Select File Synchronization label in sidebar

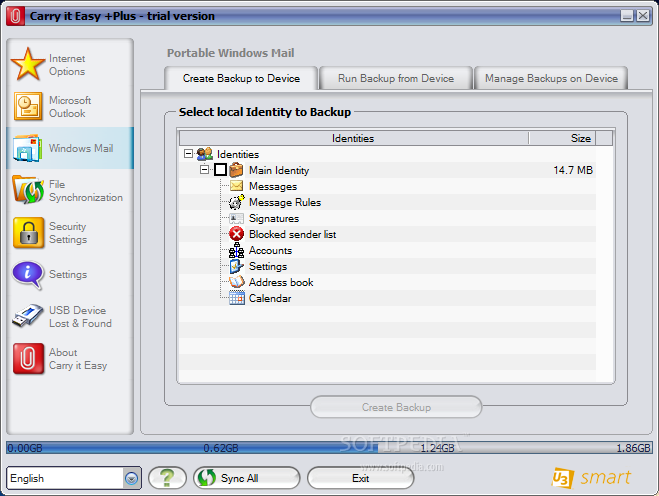[86, 191]
